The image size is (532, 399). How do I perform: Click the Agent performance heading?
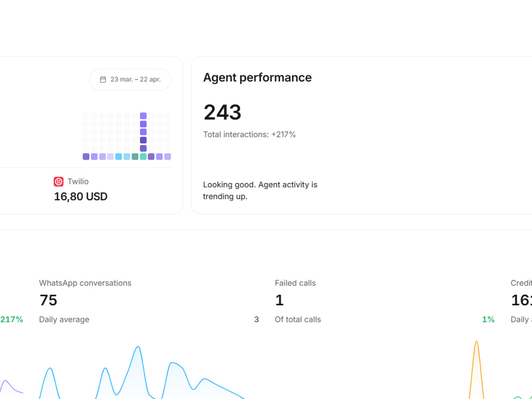(257, 78)
